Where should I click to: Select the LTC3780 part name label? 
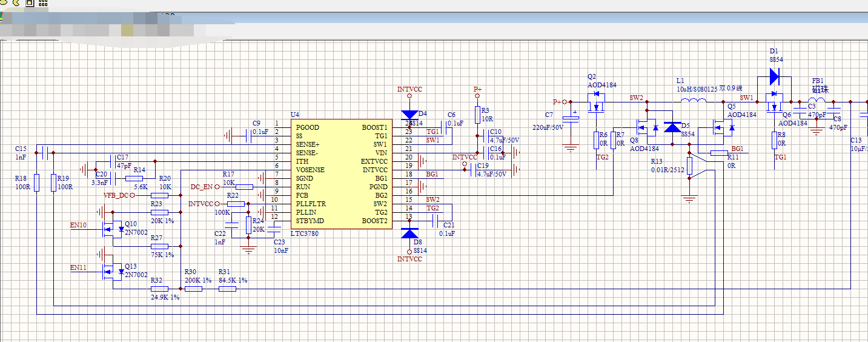[x=305, y=233]
